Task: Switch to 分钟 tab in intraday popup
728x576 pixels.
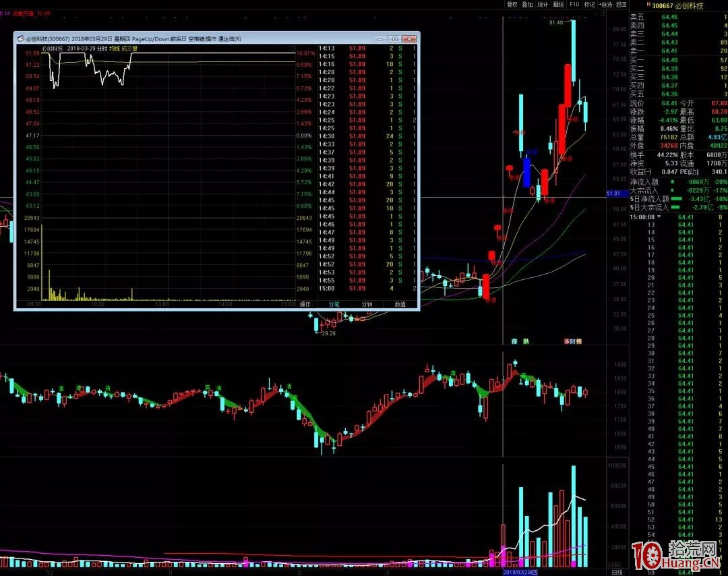Action: [x=367, y=304]
